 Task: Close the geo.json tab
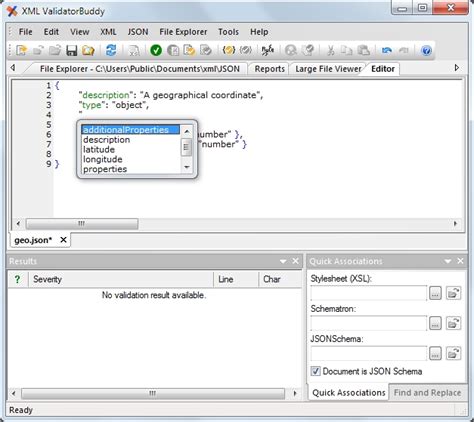coord(63,240)
